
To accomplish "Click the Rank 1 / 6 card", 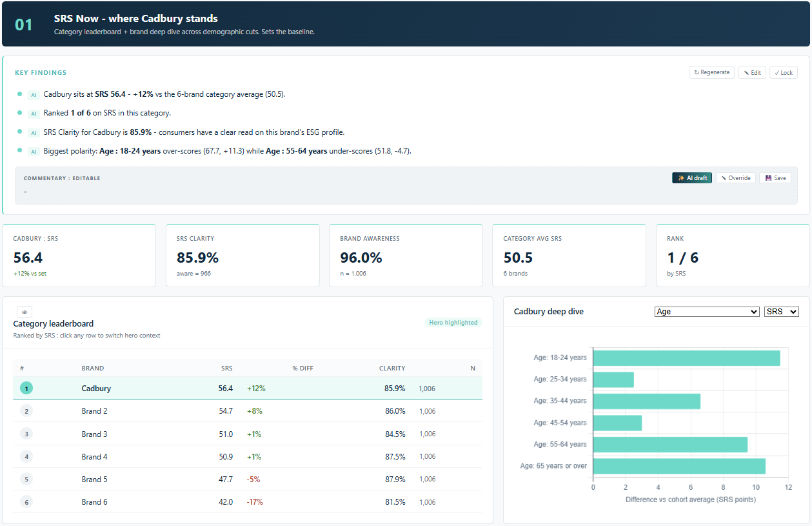I will click(x=733, y=256).
